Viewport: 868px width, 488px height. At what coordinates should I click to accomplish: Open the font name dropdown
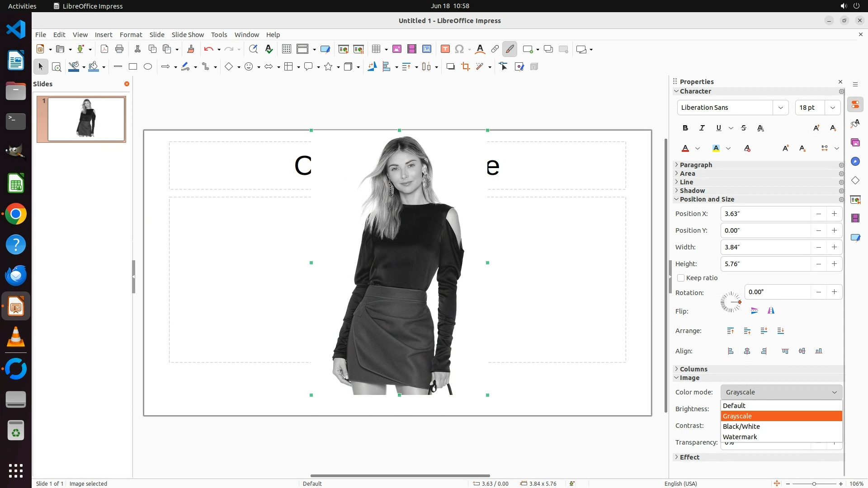pyautogui.click(x=780, y=108)
